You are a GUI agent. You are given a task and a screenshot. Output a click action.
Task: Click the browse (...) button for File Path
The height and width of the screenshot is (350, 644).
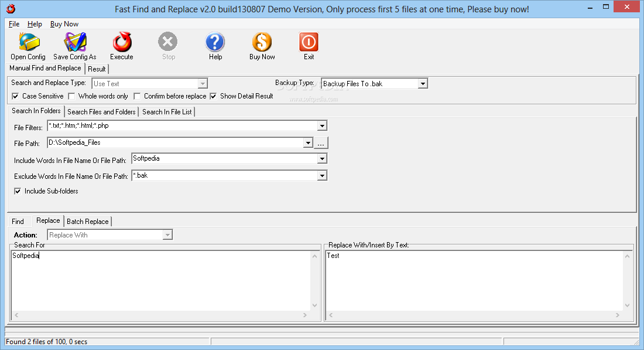tap(321, 143)
